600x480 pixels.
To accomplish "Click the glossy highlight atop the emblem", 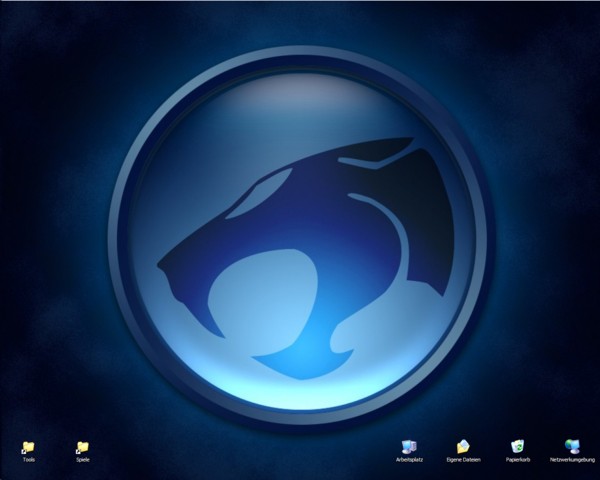I will pos(300,90).
